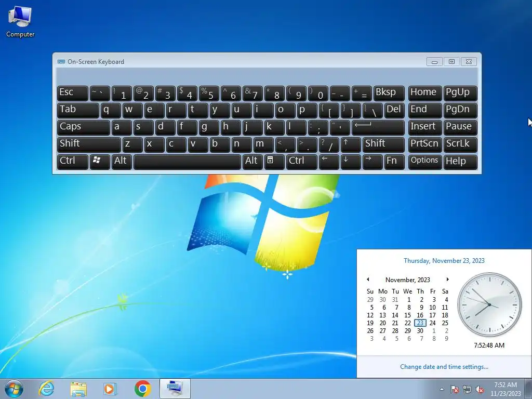This screenshot has width=532, height=399.
Task: Tap the tilde and backtick key
Action: tap(100, 93)
